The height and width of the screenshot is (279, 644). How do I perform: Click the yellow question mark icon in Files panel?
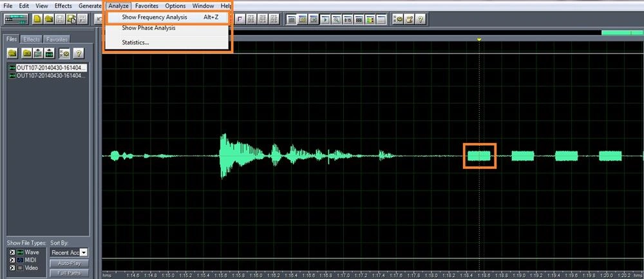(x=79, y=53)
